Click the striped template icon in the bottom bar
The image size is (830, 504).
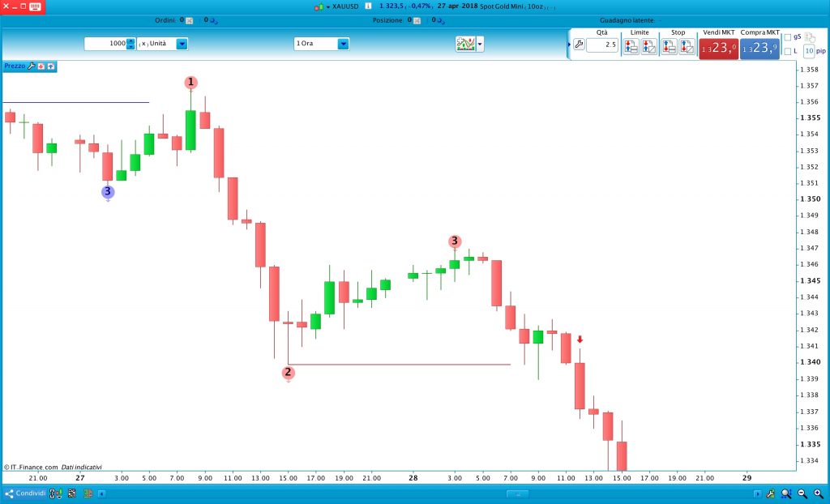coord(71,493)
